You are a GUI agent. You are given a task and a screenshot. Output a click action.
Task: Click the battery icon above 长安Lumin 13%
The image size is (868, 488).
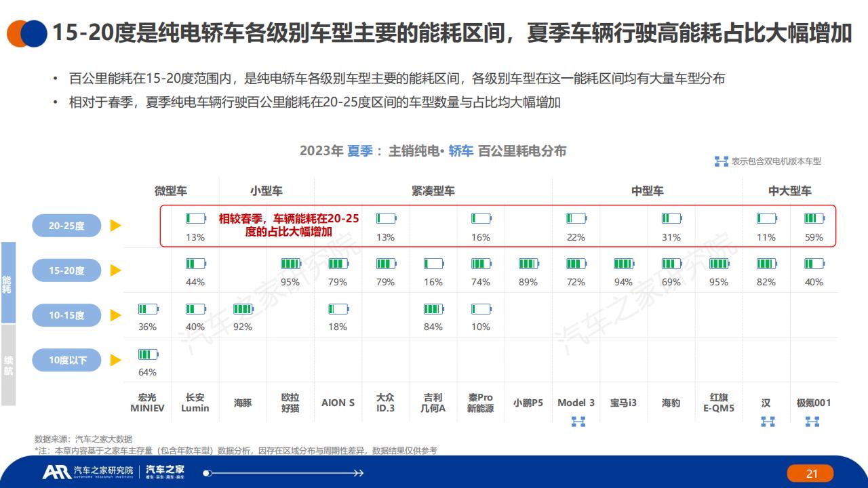196,218
